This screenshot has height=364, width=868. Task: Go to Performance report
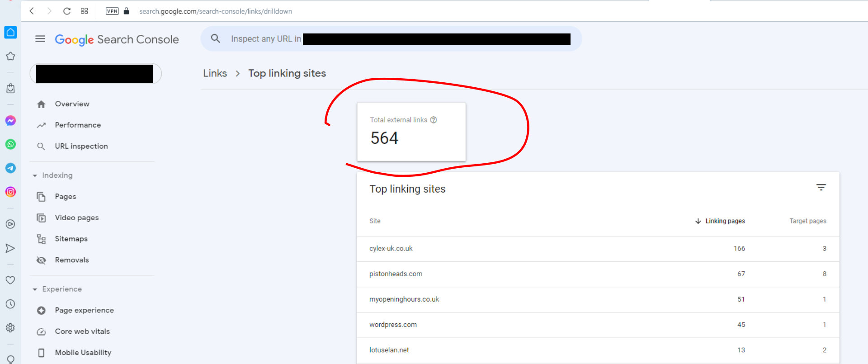tap(78, 125)
